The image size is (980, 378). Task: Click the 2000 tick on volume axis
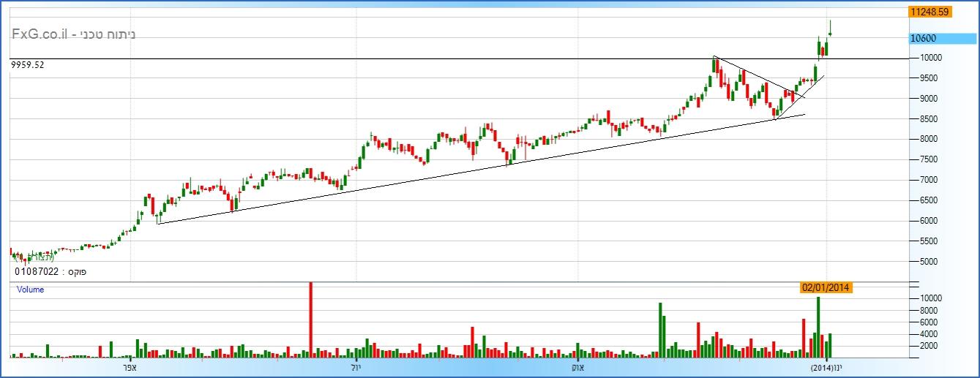(919, 345)
